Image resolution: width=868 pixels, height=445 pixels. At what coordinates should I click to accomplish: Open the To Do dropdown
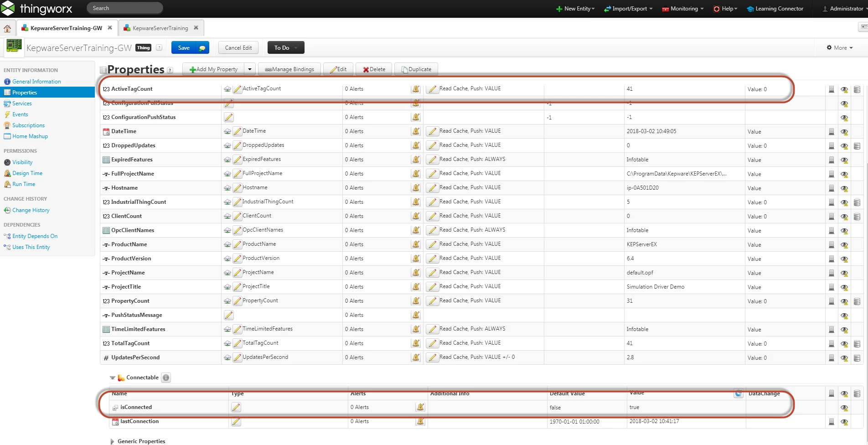click(286, 48)
